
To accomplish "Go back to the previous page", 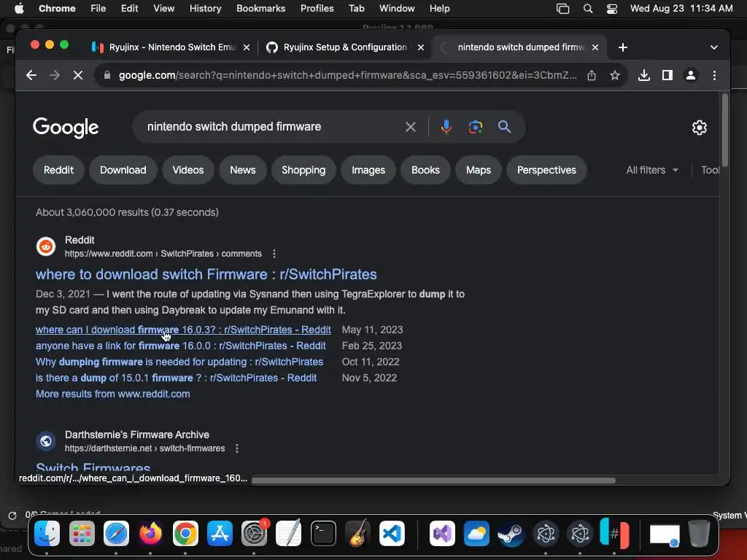I will [x=31, y=75].
